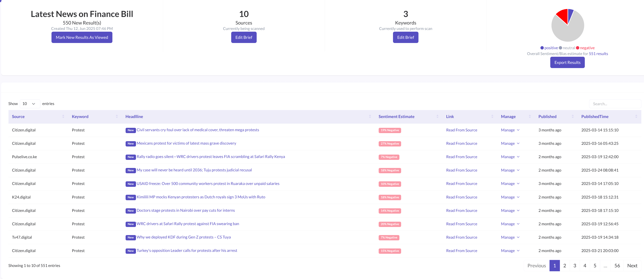Sort by Published column sort icon
The width and height of the screenshot is (644, 279).
point(573,117)
